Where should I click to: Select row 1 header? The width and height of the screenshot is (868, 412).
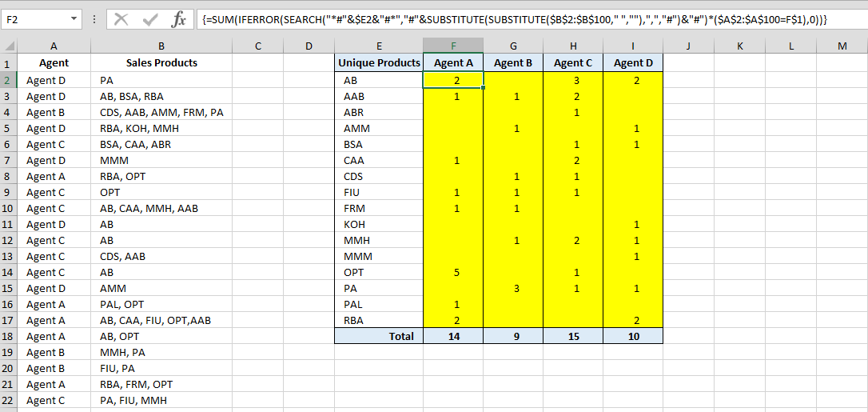point(8,63)
